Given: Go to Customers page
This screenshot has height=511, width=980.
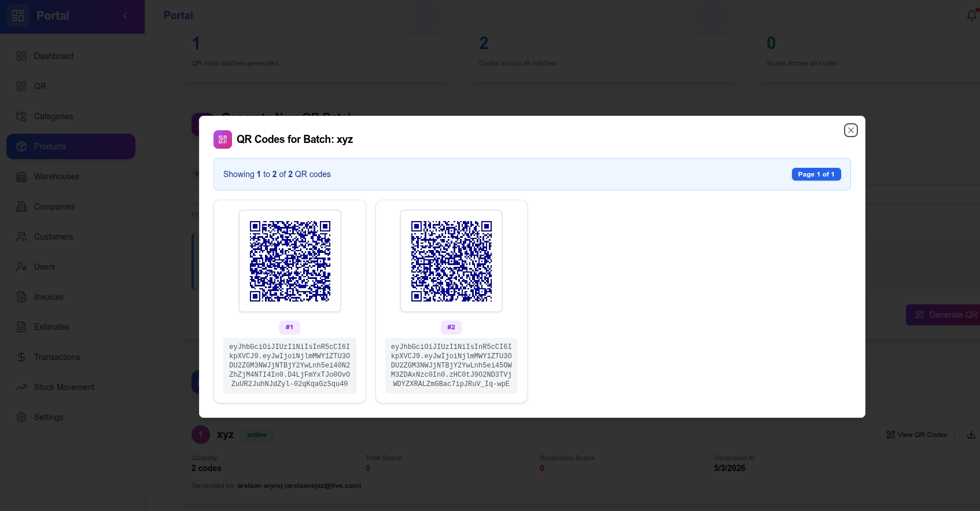Looking at the screenshot, I should click(71, 237).
